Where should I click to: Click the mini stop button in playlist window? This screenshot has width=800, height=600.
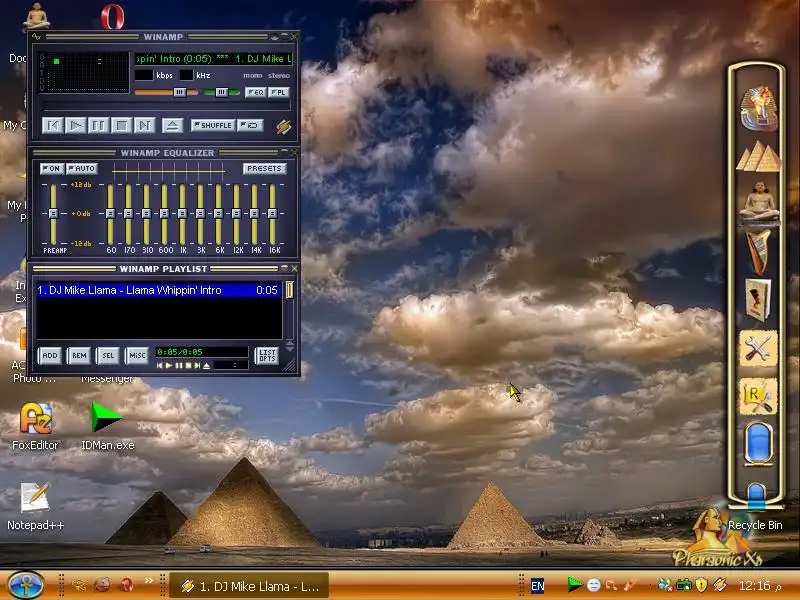coord(188,365)
